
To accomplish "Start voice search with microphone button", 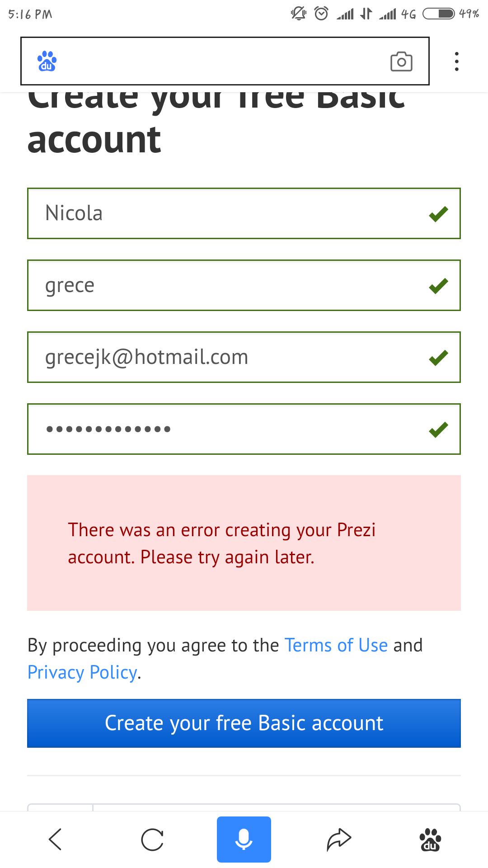I will pyautogui.click(x=244, y=840).
